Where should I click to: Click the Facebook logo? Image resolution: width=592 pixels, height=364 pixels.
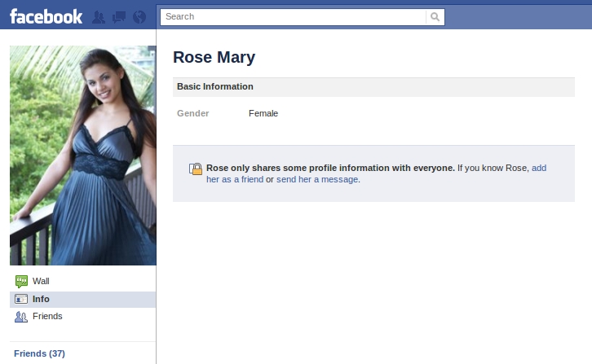click(46, 17)
